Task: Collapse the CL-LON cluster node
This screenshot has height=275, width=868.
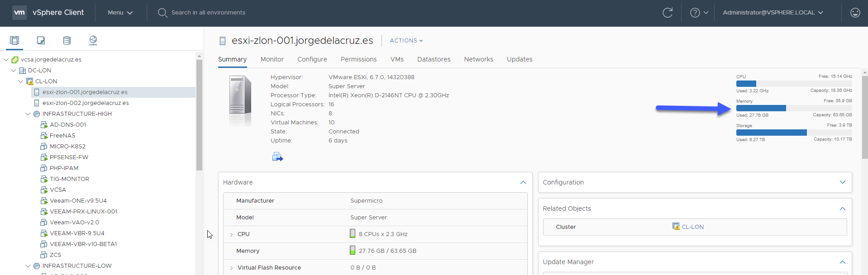Action: click(x=20, y=81)
